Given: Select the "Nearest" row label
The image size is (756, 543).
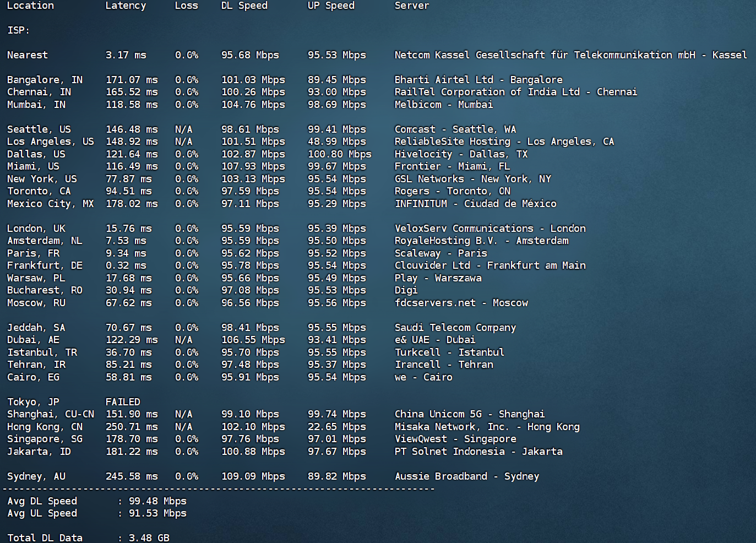Looking at the screenshot, I should tap(28, 55).
